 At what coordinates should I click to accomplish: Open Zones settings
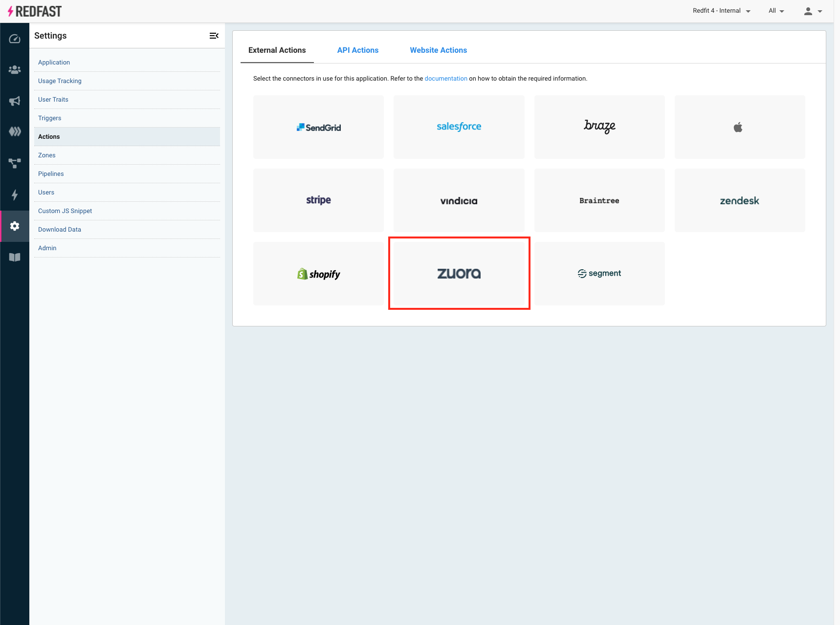tap(127, 155)
